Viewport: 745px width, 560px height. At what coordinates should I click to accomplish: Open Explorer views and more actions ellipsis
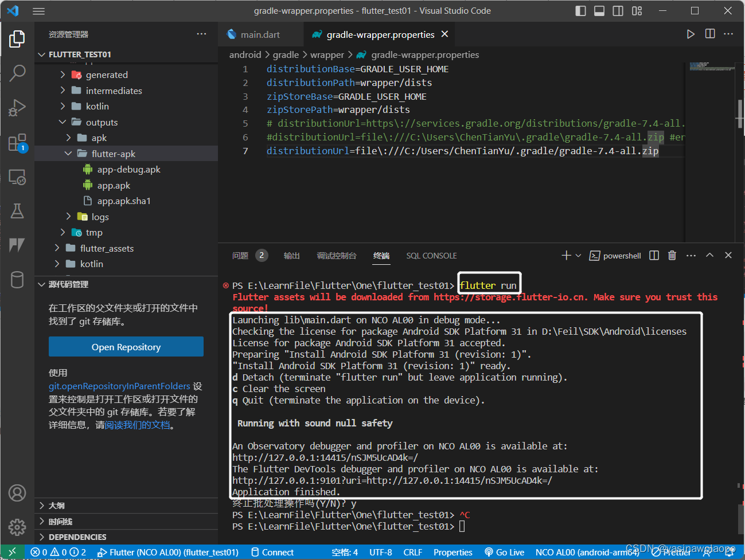coord(201,34)
